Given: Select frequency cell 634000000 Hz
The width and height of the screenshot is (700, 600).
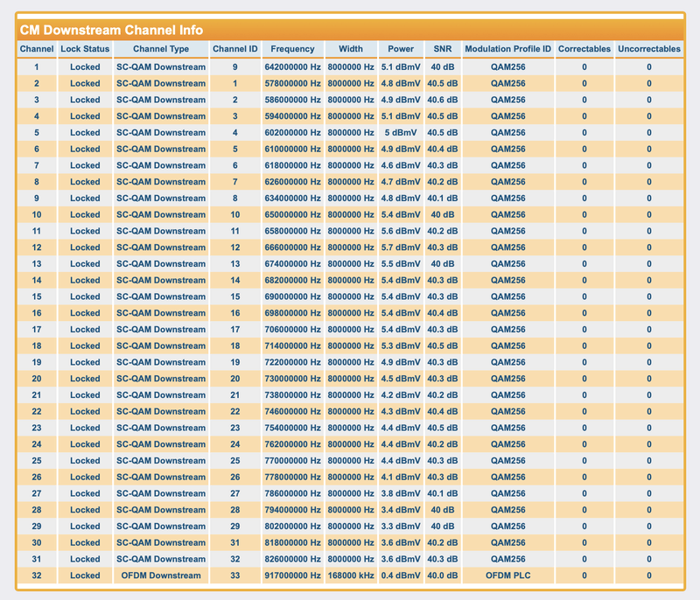Looking at the screenshot, I should click(x=292, y=198).
